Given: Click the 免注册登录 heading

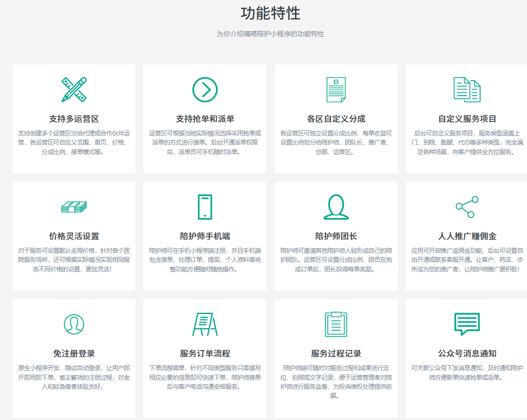Looking at the screenshot, I should coord(74,354).
